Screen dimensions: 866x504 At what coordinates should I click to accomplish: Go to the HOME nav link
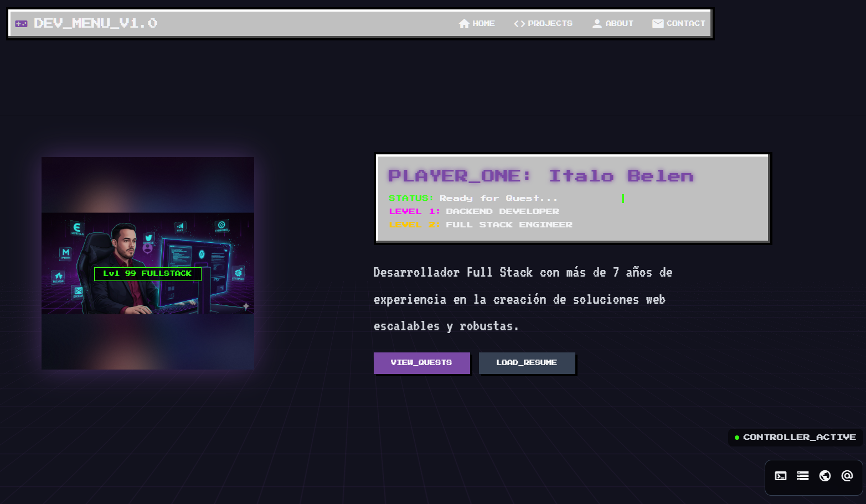(477, 23)
